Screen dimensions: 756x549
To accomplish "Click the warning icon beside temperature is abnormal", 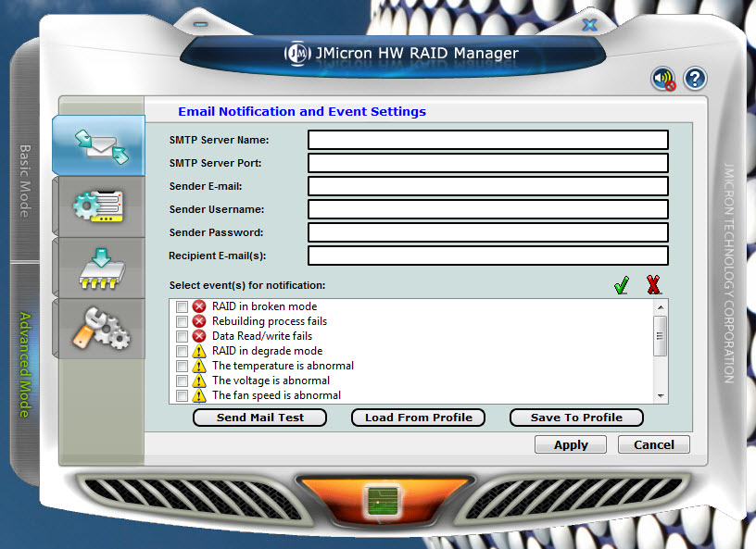I will coord(198,366).
